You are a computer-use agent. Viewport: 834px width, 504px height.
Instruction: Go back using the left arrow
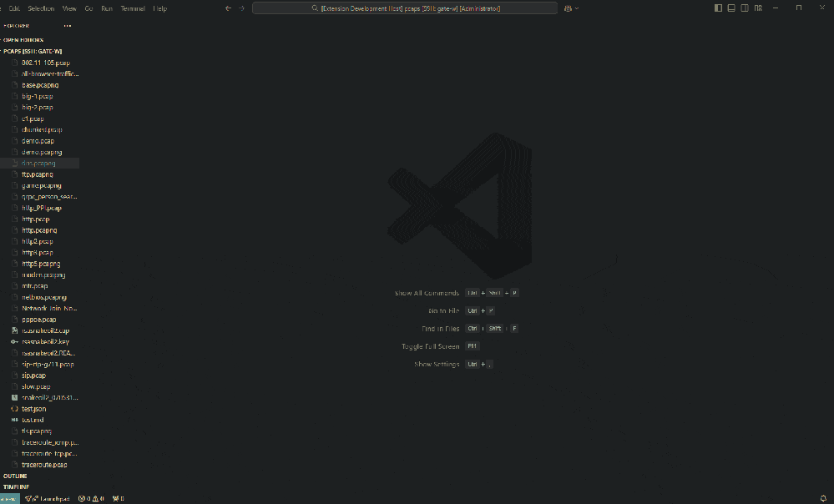click(x=228, y=8)
